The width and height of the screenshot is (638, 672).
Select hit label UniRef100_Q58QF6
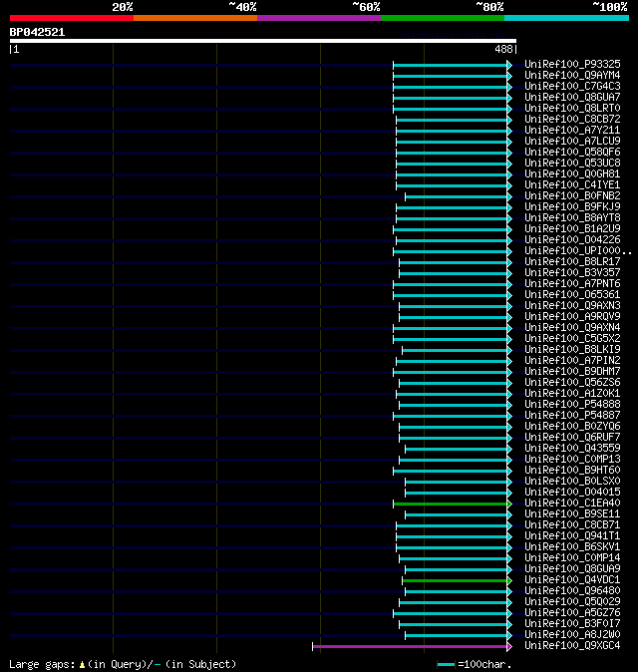click(572, 153)
